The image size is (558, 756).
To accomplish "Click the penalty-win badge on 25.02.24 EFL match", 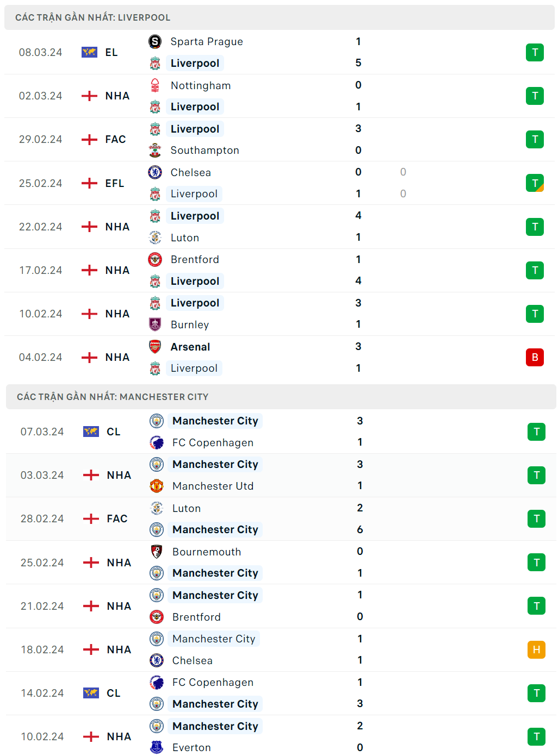I will pyautogui.click(x=535, y=183).
